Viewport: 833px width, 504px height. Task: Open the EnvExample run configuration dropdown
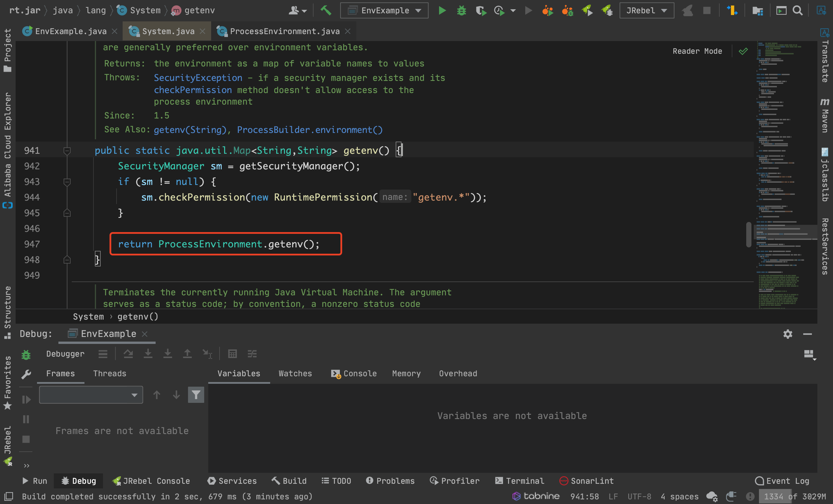[x=384, y=10]
